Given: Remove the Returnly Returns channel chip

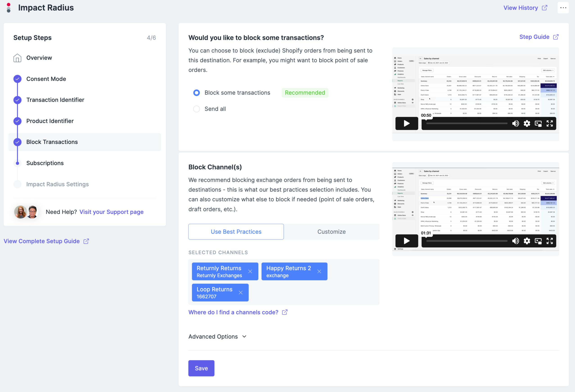Looking at the screenshot, I should (x=250, y=271).
